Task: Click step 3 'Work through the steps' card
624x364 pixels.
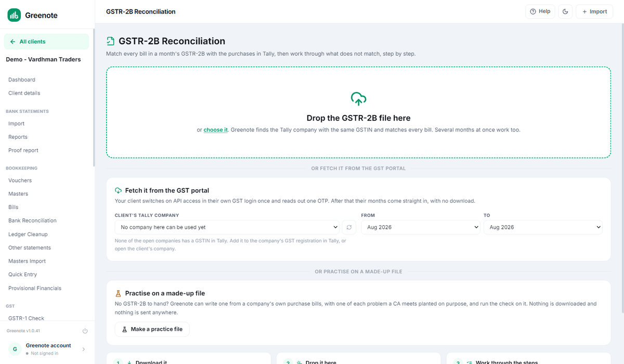Action: pos(529,358)
